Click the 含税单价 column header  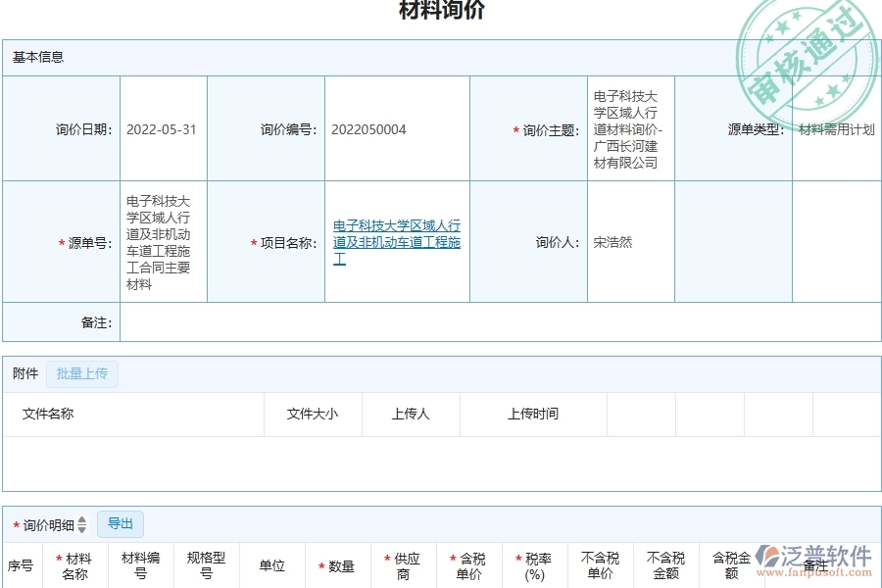[x=468, y=565]
